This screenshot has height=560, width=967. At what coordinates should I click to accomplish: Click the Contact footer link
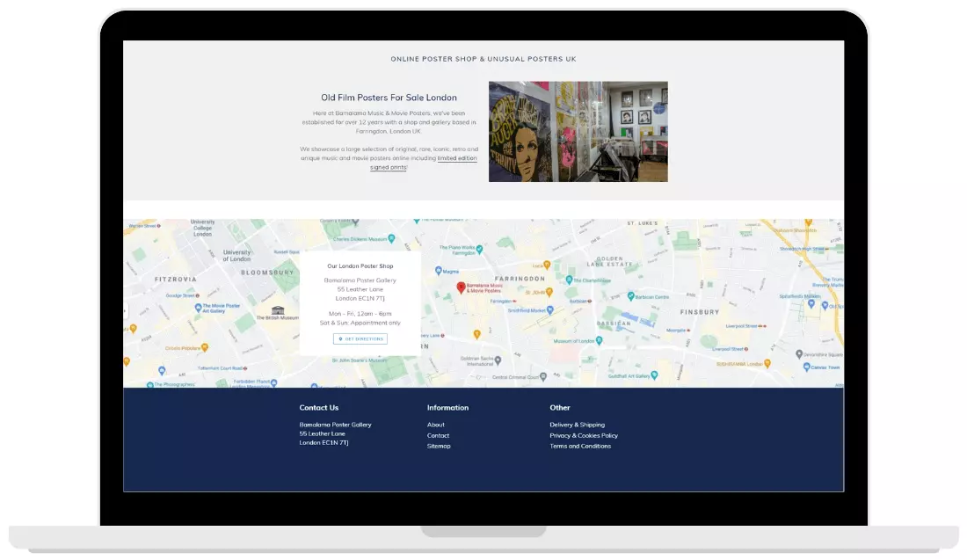point(438,435)
